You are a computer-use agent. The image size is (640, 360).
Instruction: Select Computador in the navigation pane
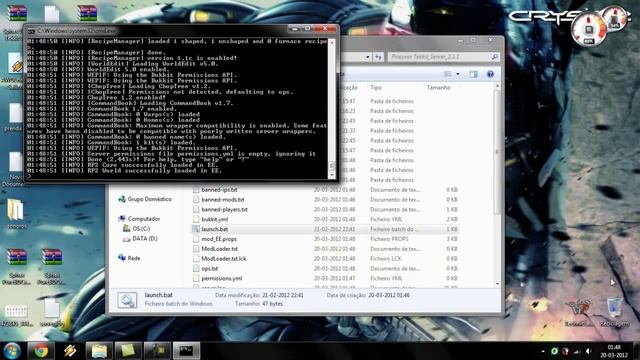(144, 219)
